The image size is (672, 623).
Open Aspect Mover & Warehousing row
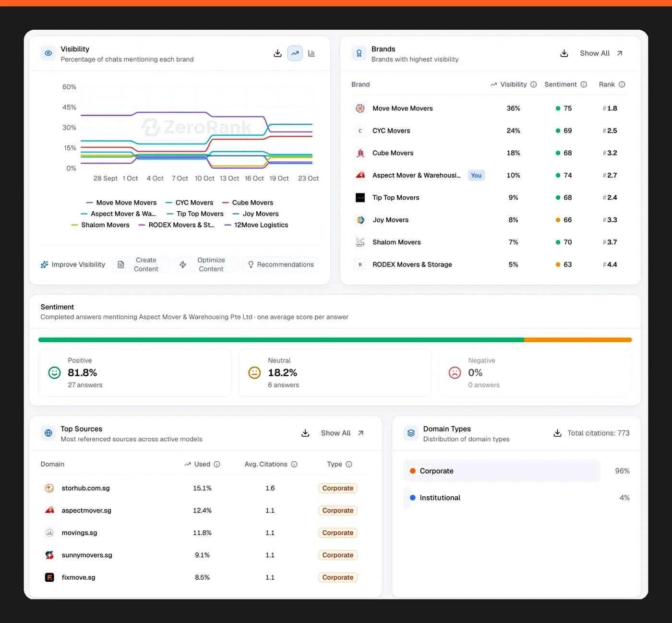(490, 175)
